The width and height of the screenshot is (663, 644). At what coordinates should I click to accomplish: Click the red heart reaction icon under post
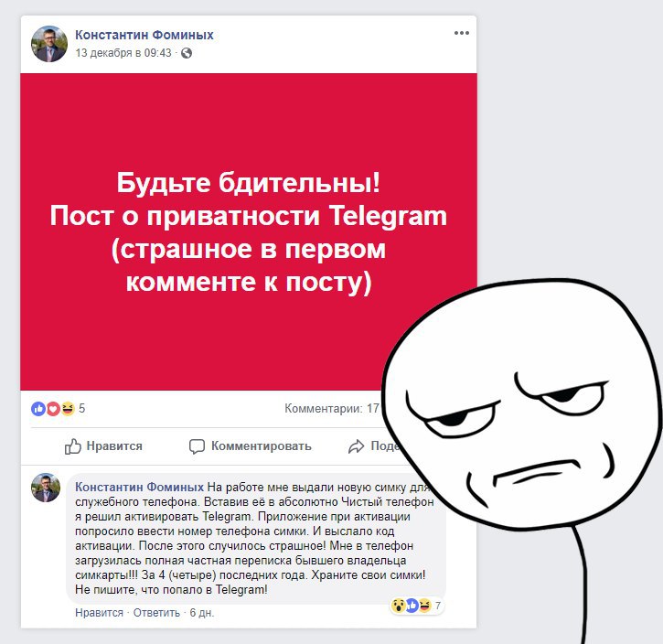tap(53, 409)
